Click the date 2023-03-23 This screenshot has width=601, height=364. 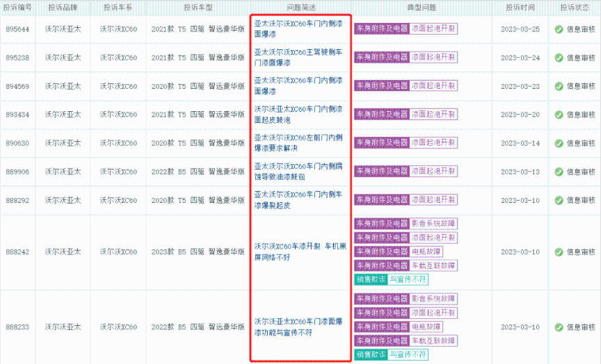pos(520,86)
